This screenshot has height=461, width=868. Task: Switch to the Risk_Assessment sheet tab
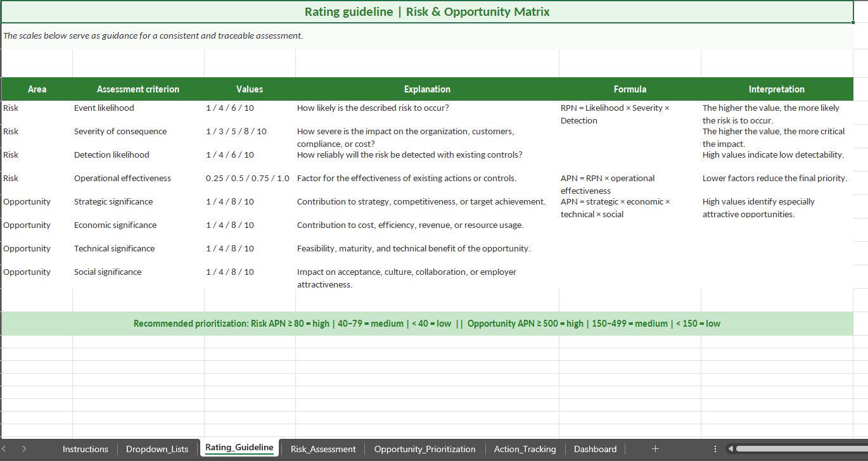(323, 448)
